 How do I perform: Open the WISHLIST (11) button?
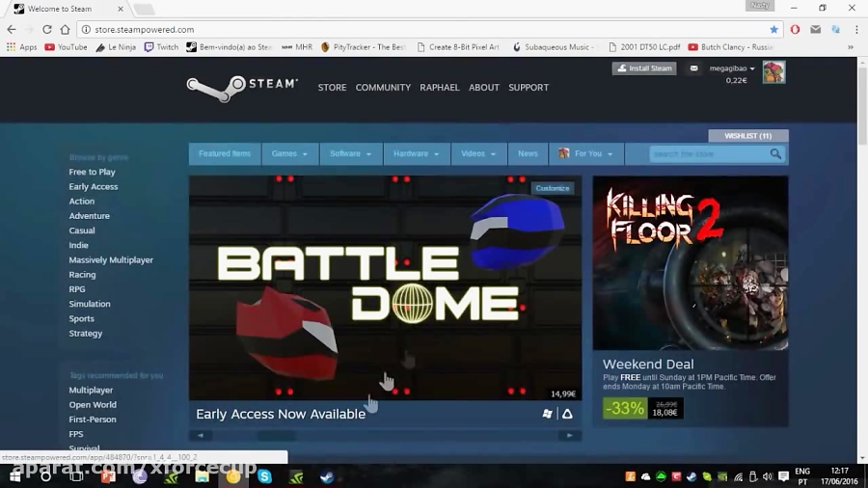pyautogui.click(x=747, y=136)
